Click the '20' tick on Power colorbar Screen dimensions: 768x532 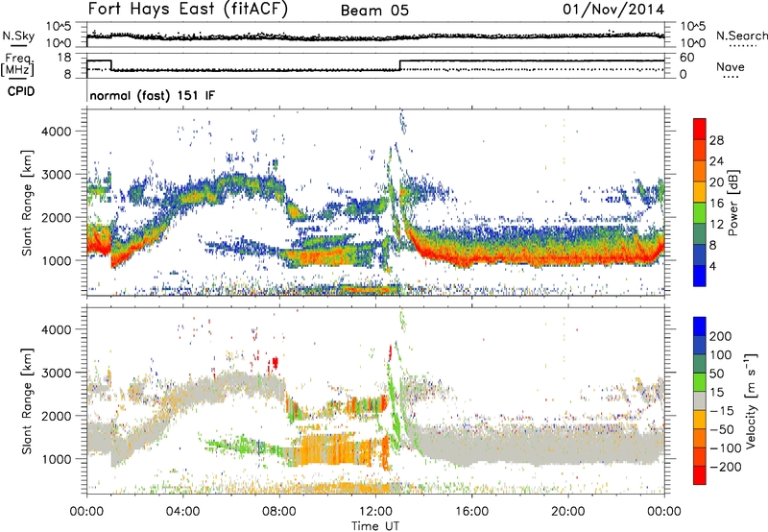tap(716, 182)
